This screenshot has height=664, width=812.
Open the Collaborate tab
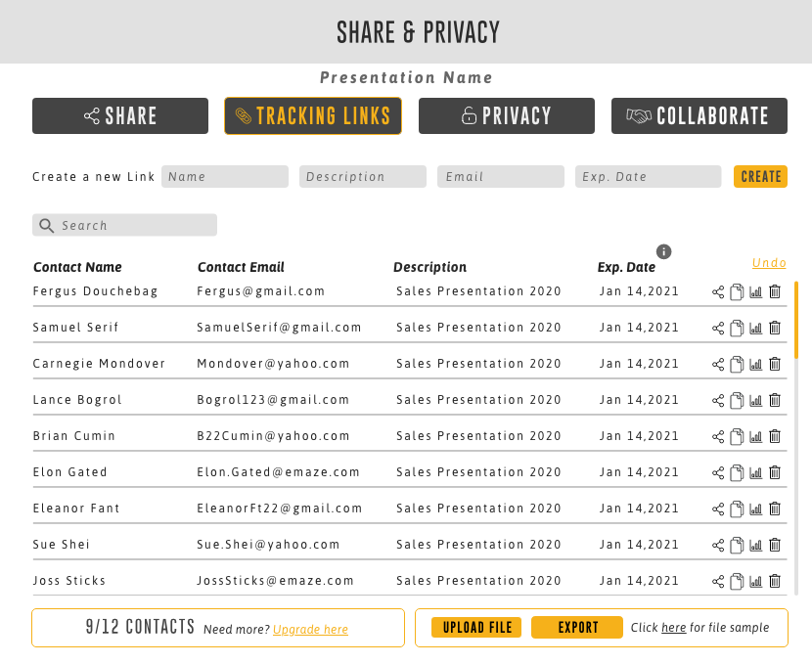(x=699, y=116)
